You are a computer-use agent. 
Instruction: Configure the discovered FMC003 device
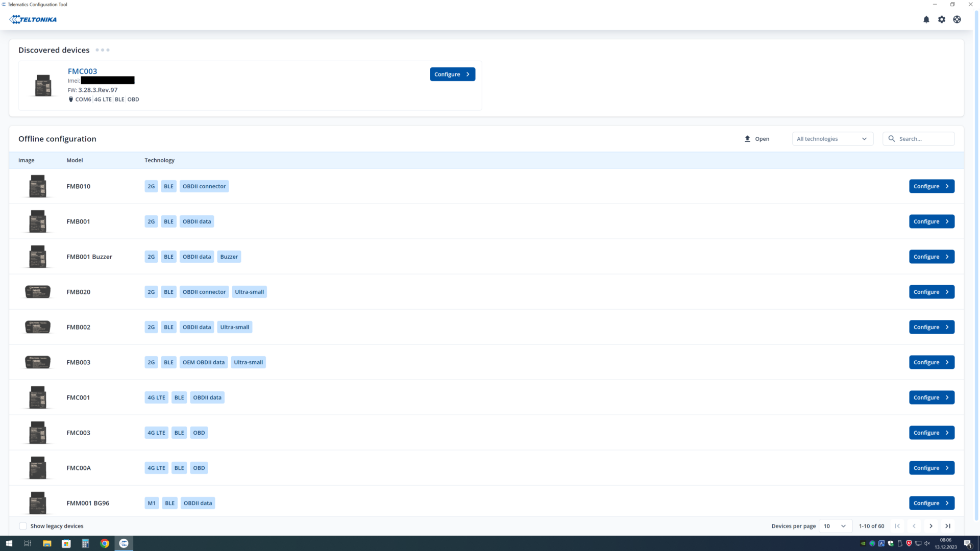pos(452,74)
